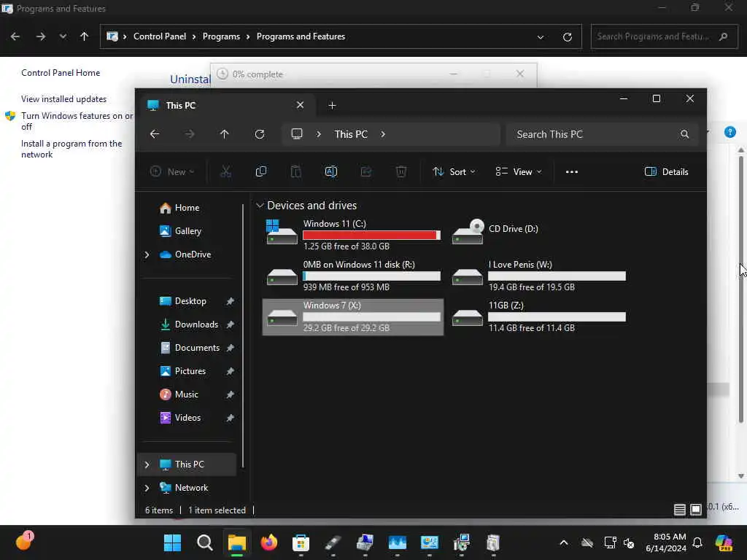
Task: Switch to details list view icon
Action: pos(680,510)
